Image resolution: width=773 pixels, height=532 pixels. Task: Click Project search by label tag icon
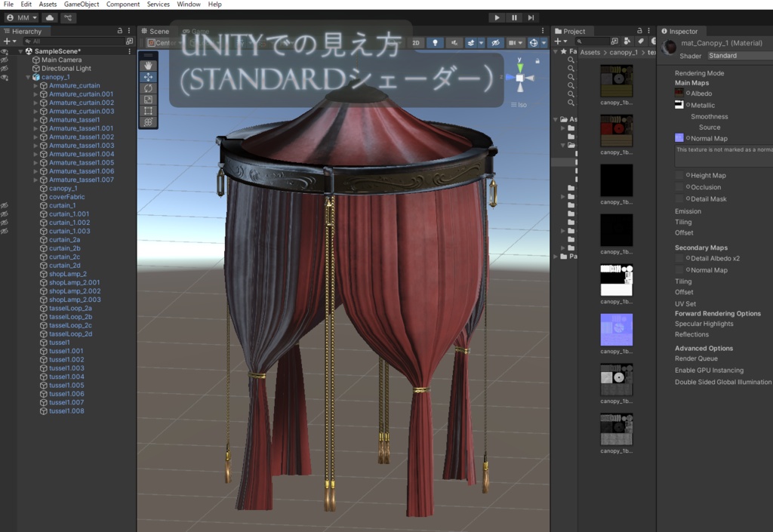click(x=640, y=42)
